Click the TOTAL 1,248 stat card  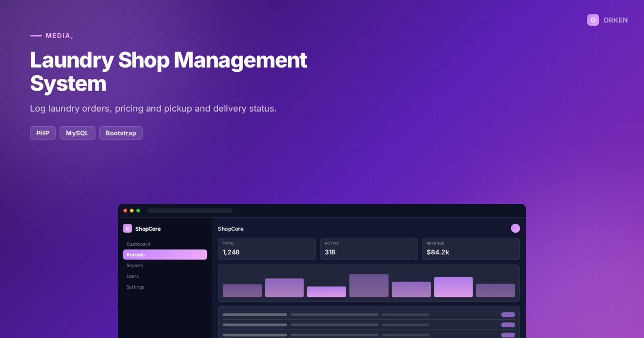[267, 249]
